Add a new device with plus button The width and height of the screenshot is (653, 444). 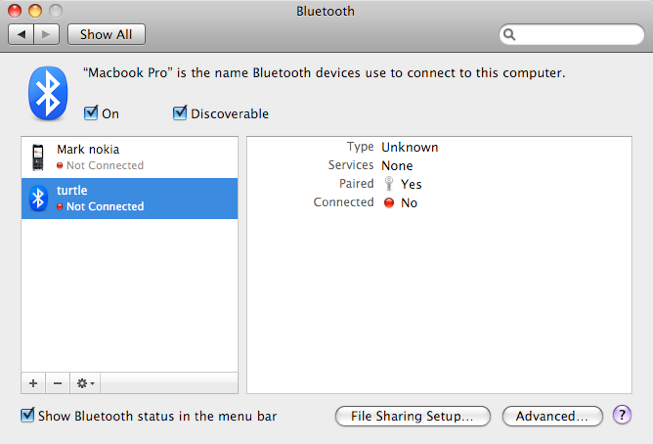pos(33,383)
